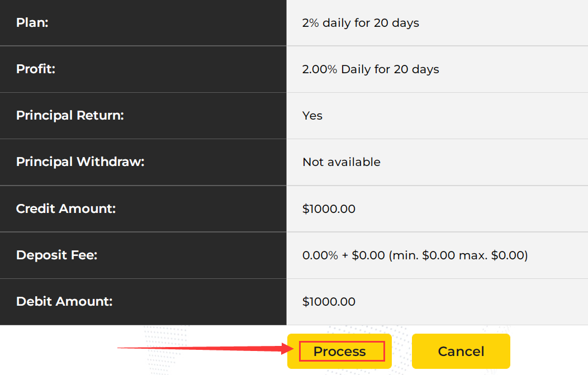Select '2.00% Daily for 20 days' text
Viewport: 588px width, 375px height.
coord(371,69)
